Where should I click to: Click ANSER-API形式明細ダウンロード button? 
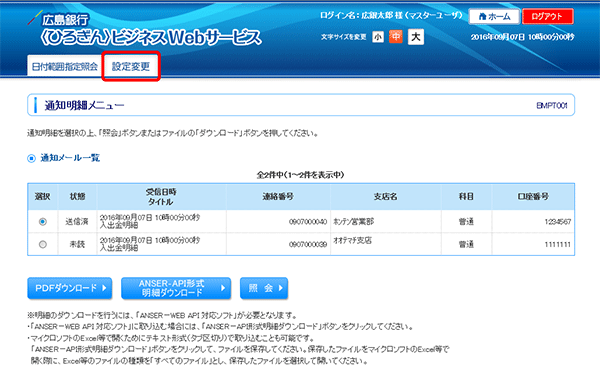click(x=176, y=288)
